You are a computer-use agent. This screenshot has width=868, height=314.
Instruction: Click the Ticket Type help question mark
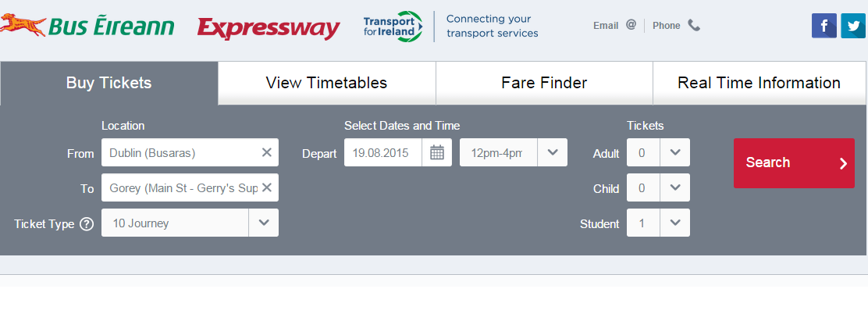click(x=87, y=223)
